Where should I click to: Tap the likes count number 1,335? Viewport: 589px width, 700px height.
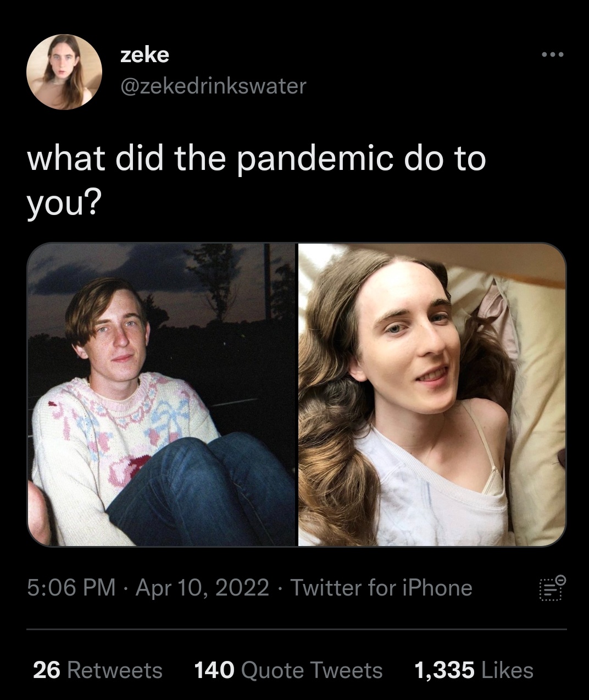pos(444,670)
